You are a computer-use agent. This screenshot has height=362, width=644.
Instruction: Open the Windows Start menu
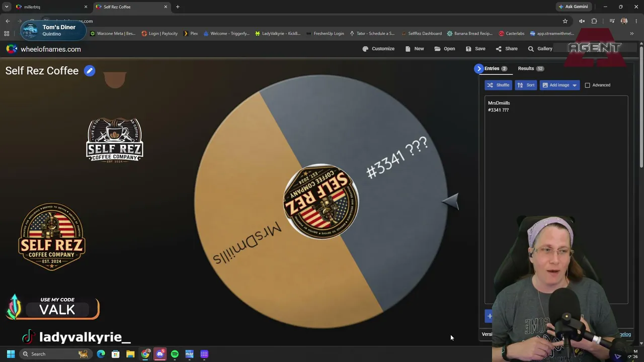click(11, 354)
